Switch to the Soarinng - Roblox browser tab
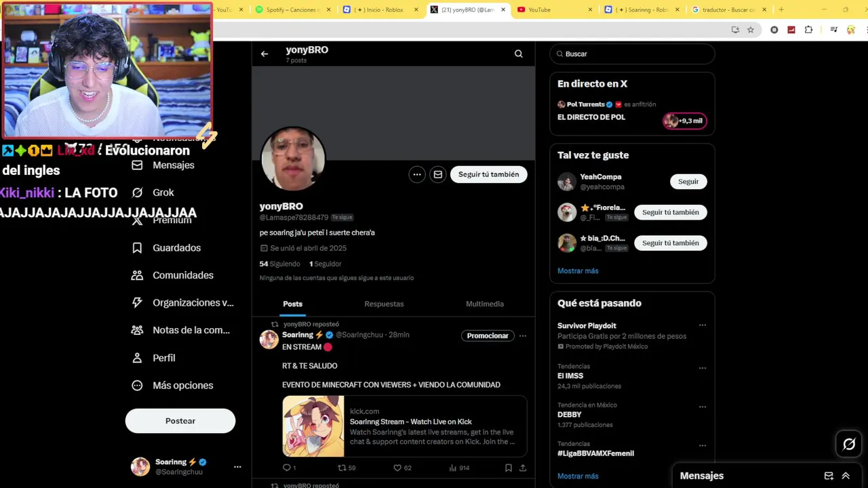Viewport: 868px width, 488px height. 641,9
